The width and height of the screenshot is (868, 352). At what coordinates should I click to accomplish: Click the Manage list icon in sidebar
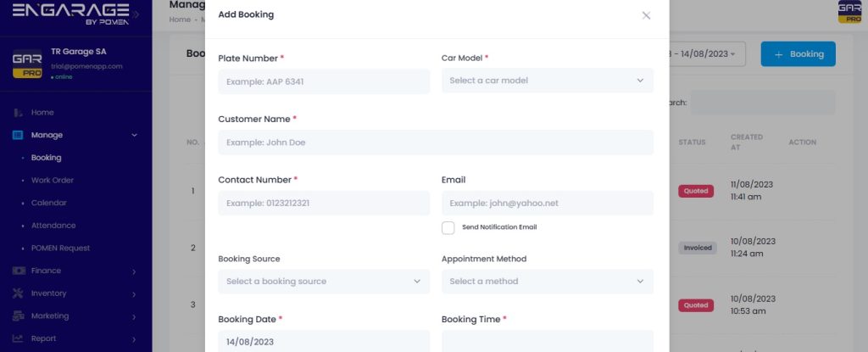coord(18,135)
